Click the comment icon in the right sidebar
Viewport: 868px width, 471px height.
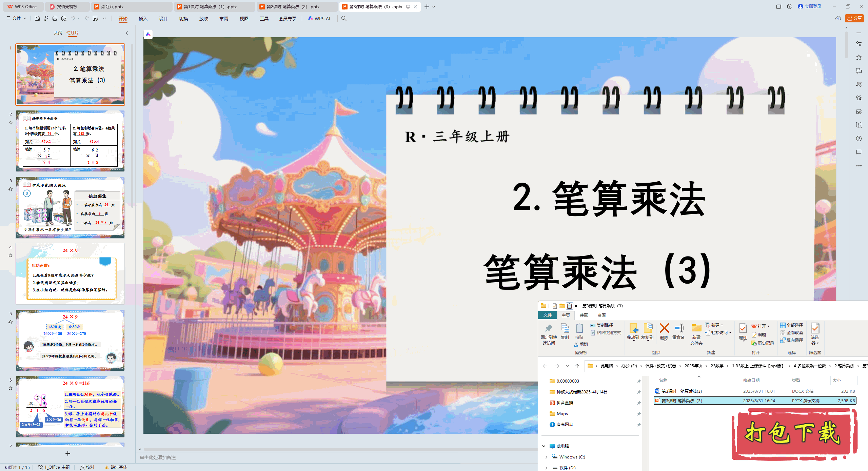[859, 152]
